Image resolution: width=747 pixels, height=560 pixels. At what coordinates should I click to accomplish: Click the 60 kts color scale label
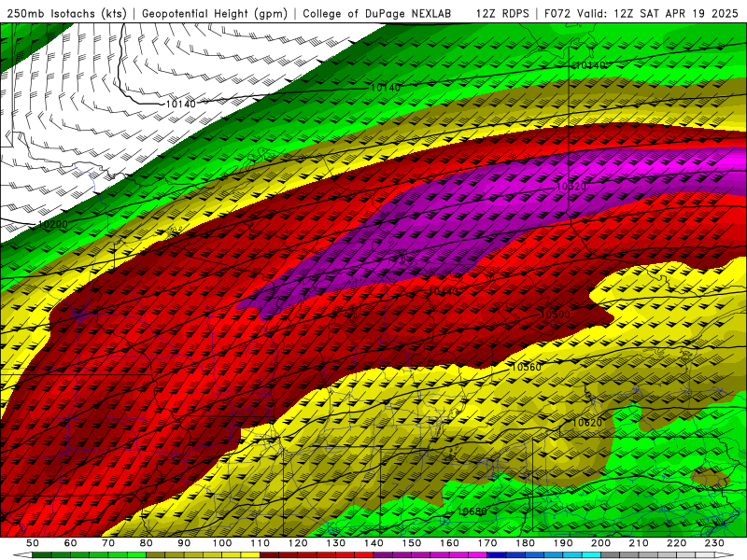[70, 543]
